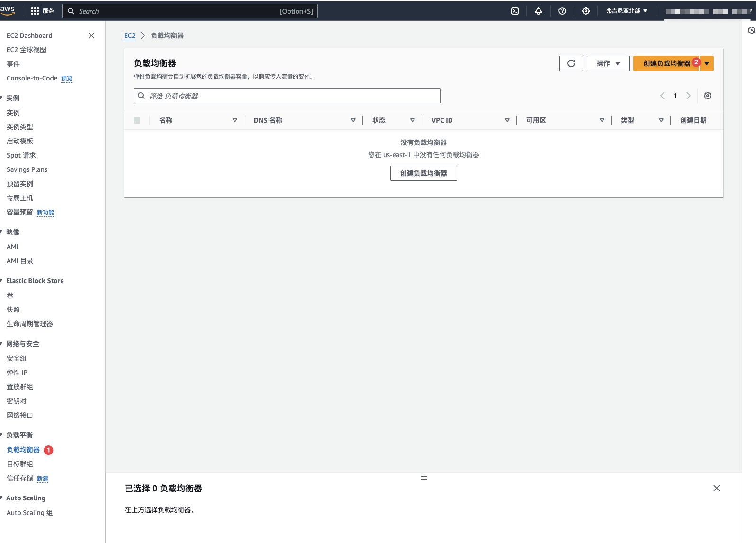This screenshot has height=543, width=756.
Task: Open the top bar settings gear
Action: point(586,11)
